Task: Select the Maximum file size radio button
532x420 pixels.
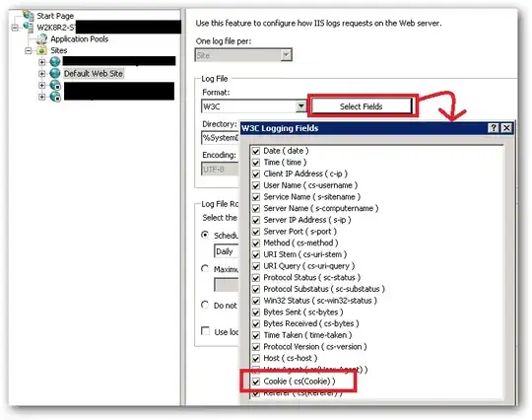Action: pyautogui.click(x=205, y=268)
